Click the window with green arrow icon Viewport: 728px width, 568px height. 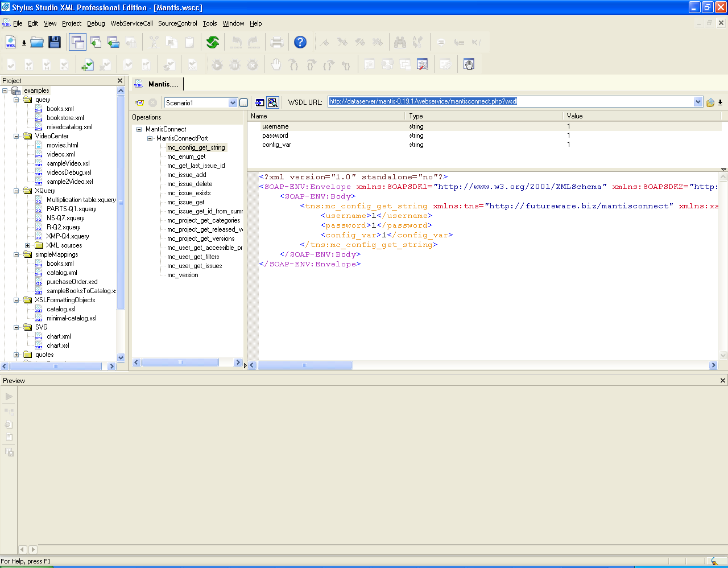pos(96,42)
